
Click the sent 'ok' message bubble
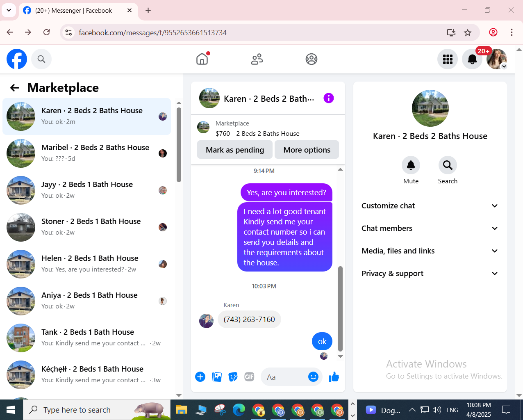pyautogui.click(x=322, y=341)
